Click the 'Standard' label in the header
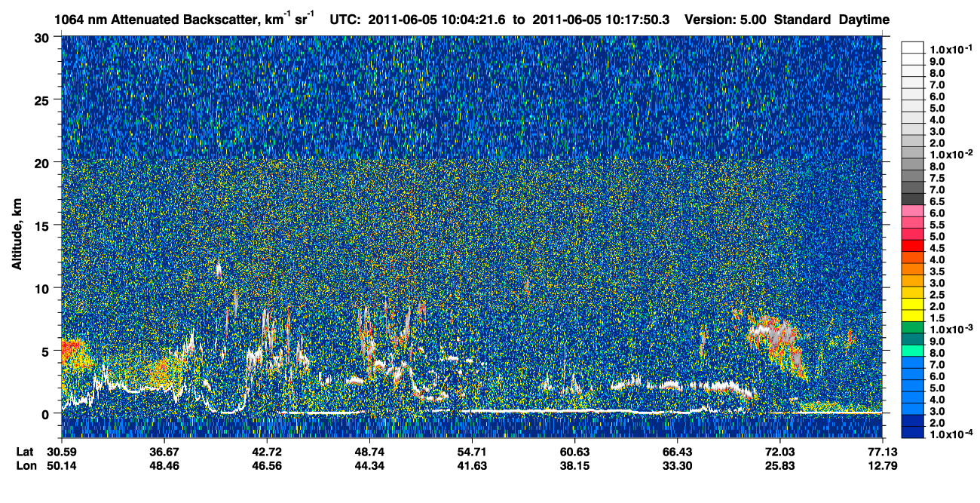Viewport: 980px width, 503px height. click(x=801, y=20)
